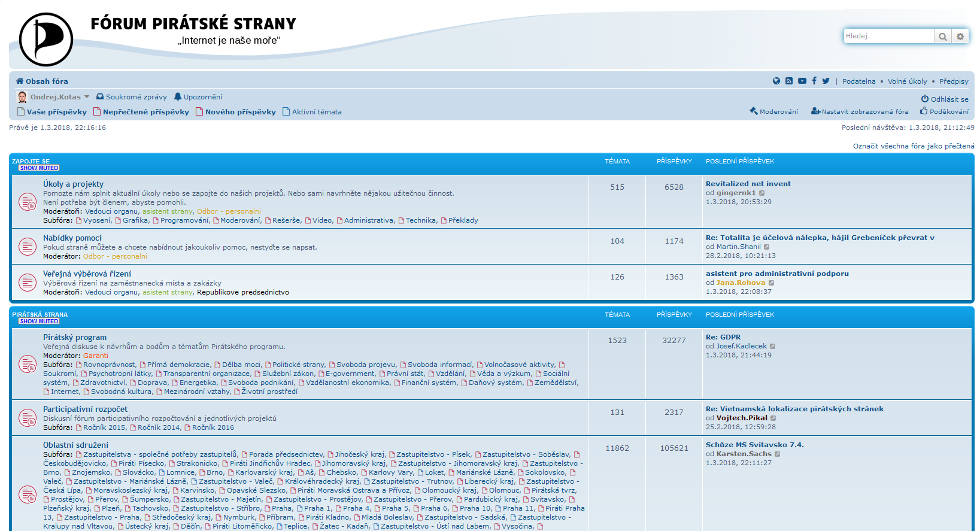Open Aktivní témata

click(312, 112)
